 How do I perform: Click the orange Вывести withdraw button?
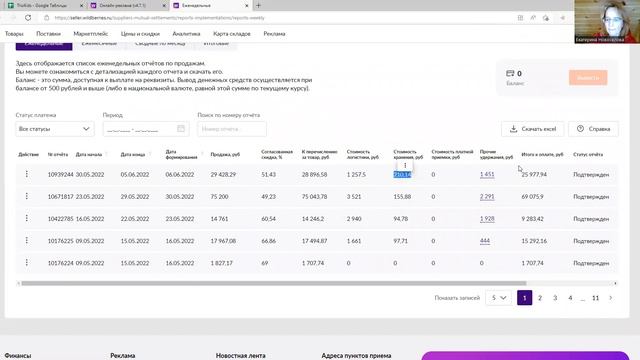588,78
